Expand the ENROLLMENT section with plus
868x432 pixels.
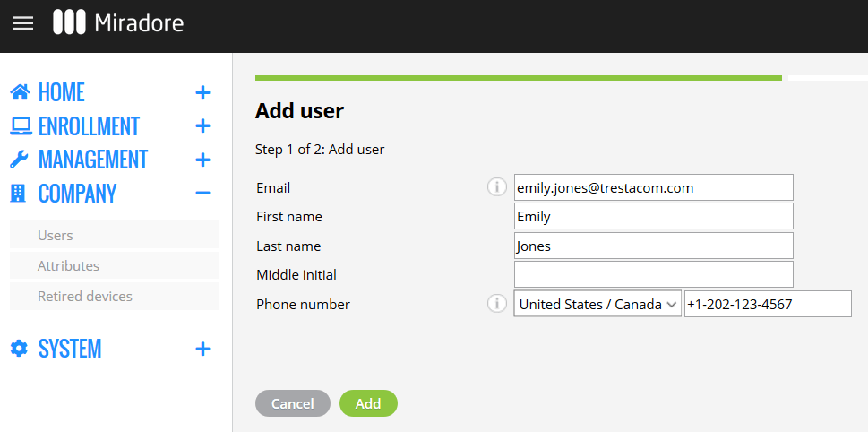(x=202, y=126)
